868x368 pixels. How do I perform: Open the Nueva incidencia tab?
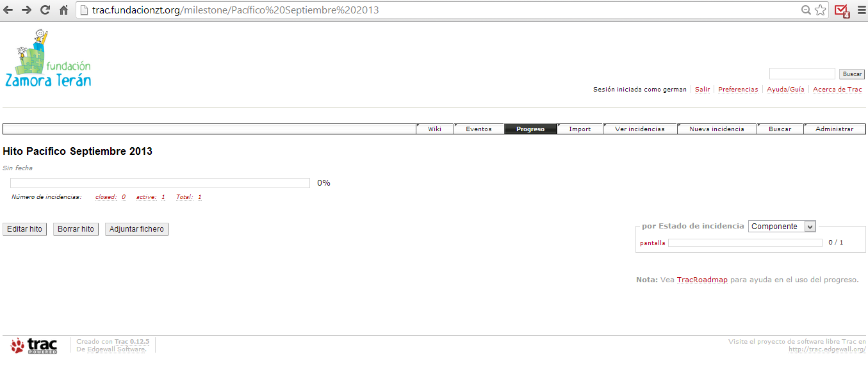716,129
